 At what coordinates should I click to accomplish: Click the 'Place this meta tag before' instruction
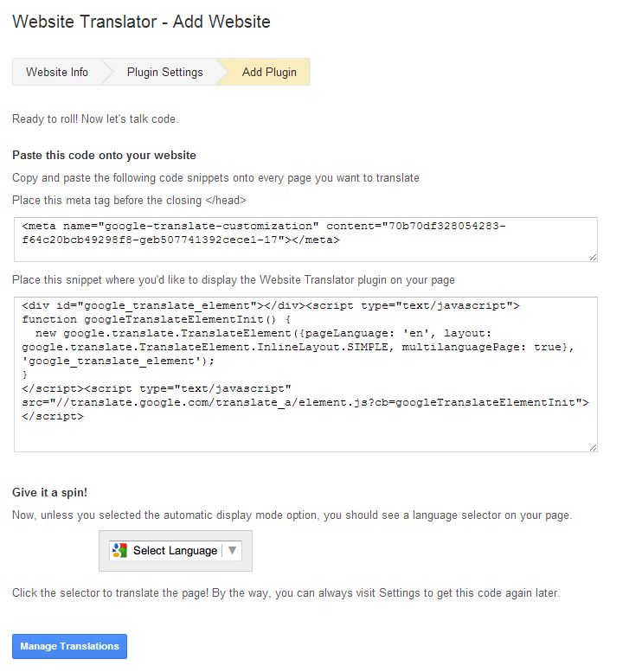coord(129,200)
